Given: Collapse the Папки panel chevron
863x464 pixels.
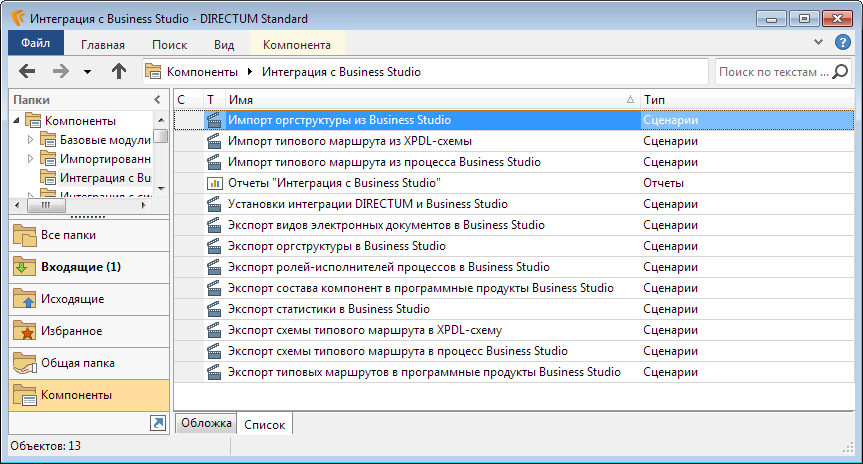Looking at the screenshot, I should [x=157, y=100].
